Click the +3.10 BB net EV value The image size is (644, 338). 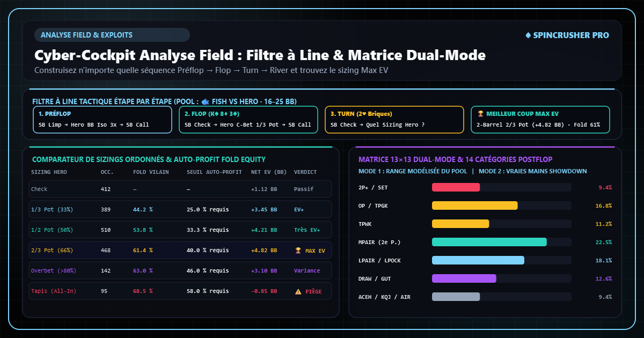coord(264,271)
